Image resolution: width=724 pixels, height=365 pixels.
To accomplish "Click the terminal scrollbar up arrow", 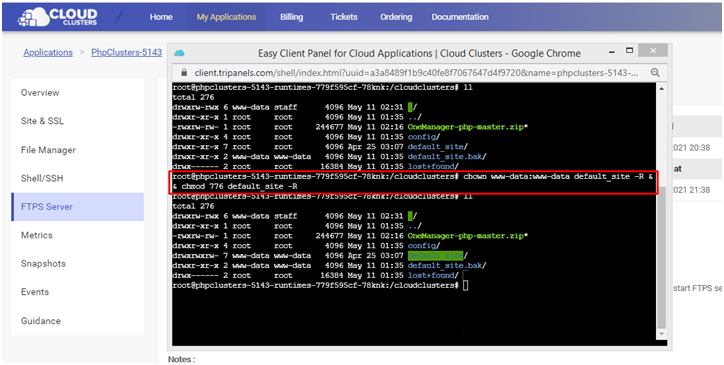I will tap(662, 89).
